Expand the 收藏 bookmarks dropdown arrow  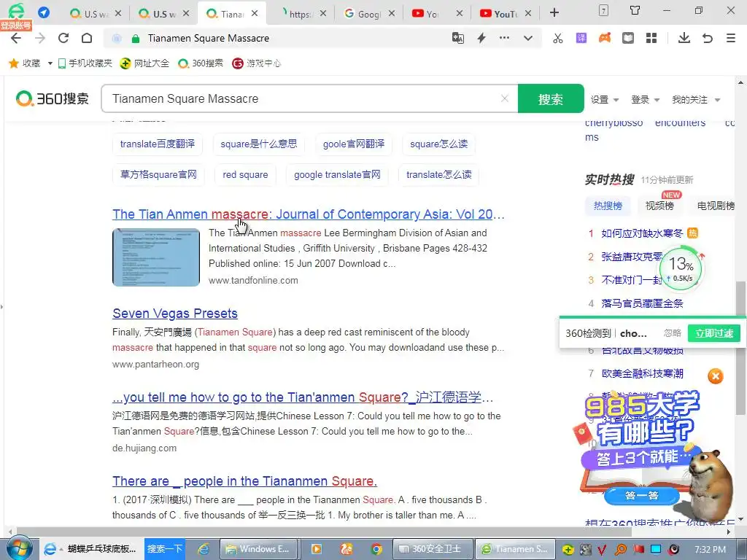[50, 63]
